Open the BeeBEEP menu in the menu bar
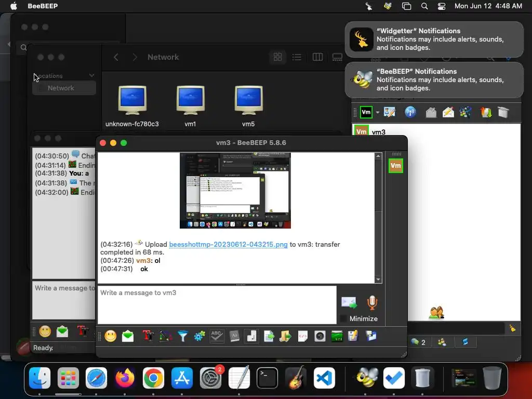The image size is (532, 399). [x=43, y=6]
